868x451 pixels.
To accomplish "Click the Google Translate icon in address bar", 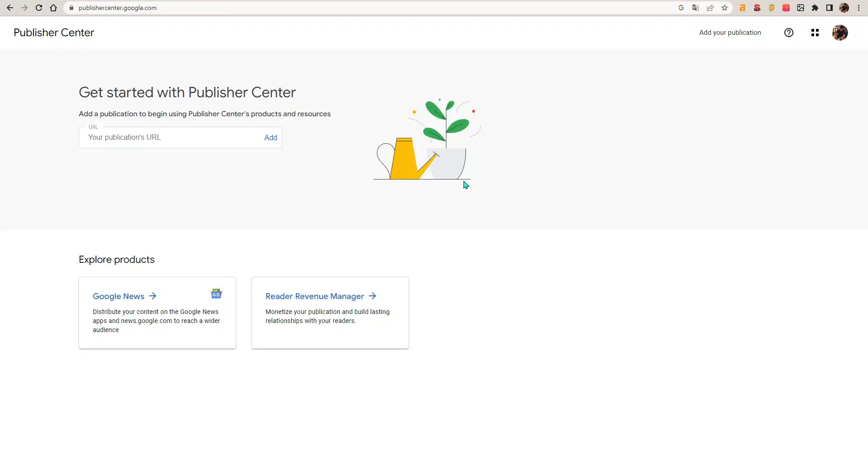I will (696, 8).
